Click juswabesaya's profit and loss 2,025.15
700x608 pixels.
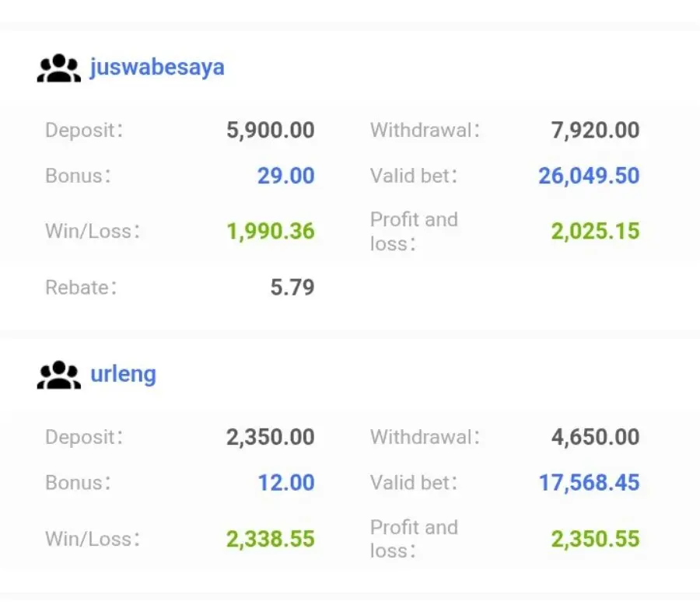point(596,231)
